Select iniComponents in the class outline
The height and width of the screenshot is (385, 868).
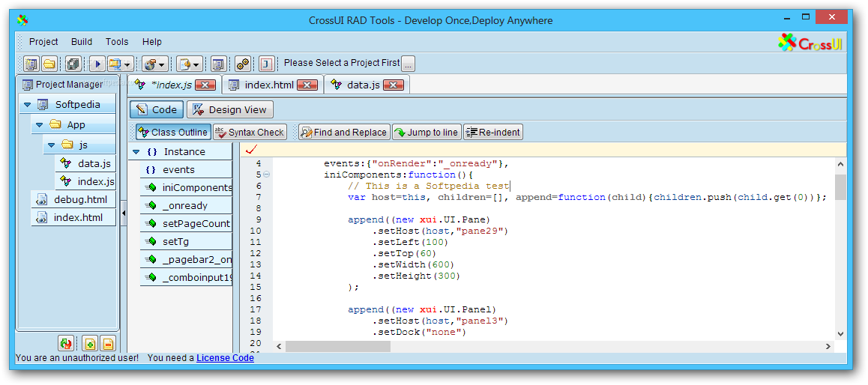point(187,187)
